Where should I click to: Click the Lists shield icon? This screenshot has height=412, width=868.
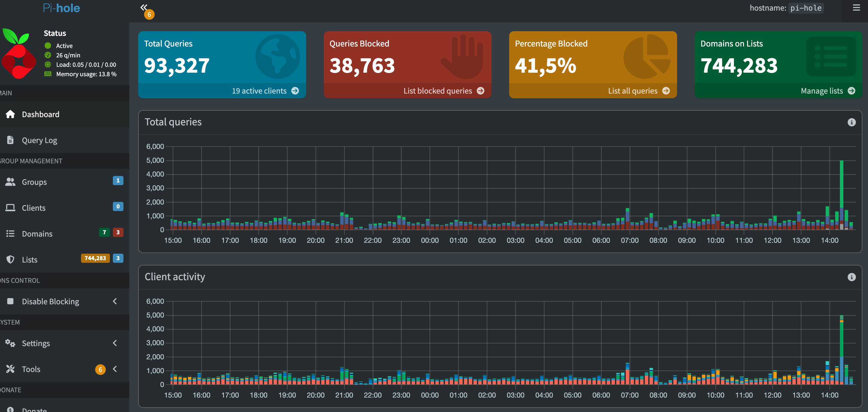[10, 260]
